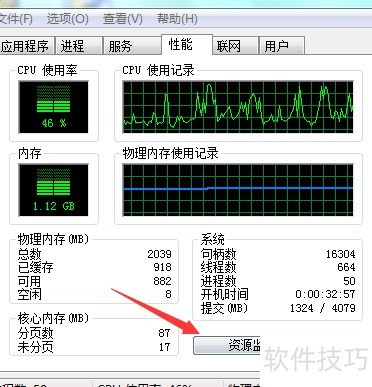Click the 已缓存 value 918
Viewport: 372px width, 387px height.
coord(163,267)
